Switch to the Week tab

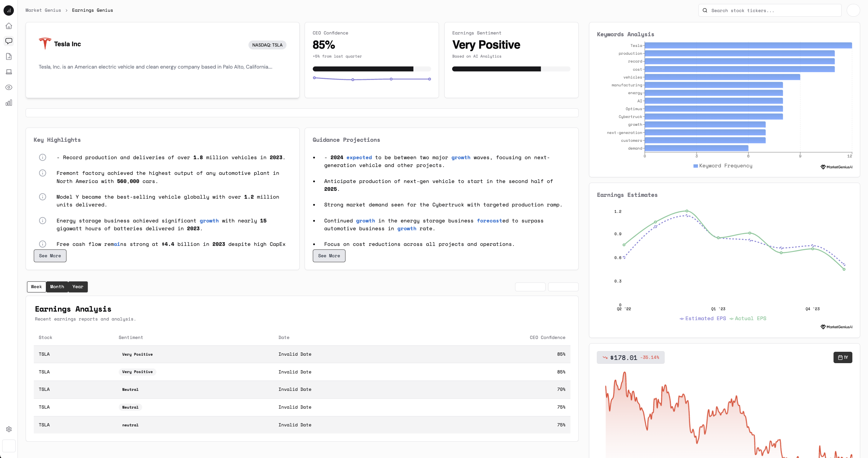click(37, 287)
